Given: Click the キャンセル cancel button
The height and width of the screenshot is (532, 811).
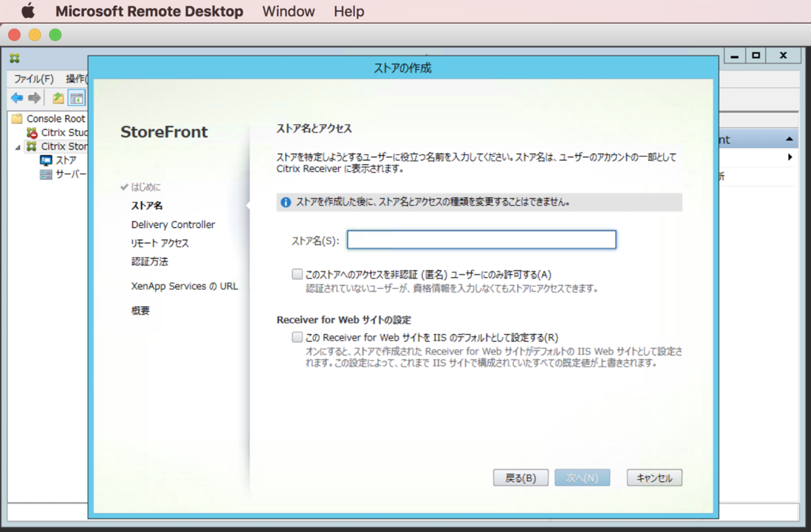Looking at the screenshot, I should pos(654,477).
